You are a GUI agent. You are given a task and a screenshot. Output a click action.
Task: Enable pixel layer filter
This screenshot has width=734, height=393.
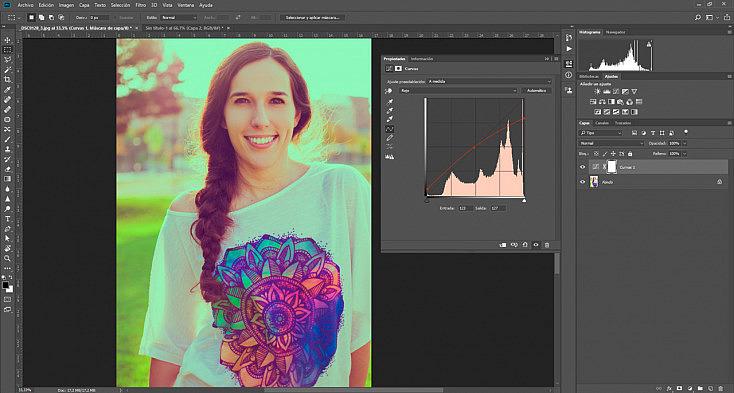point(634,133)
